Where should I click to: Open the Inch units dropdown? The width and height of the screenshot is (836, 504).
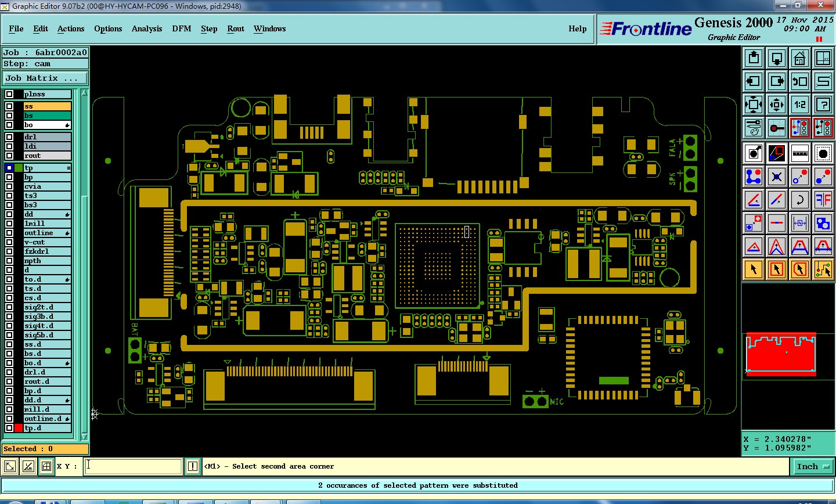(x=813, y=466)
